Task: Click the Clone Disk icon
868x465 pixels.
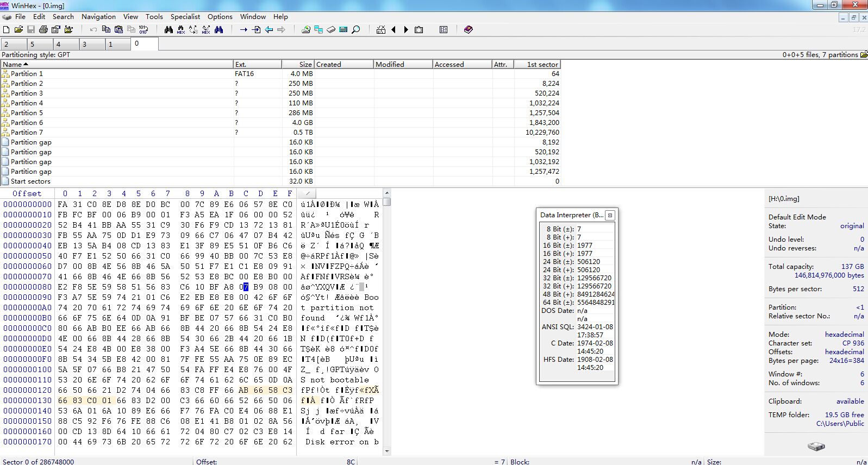Action: 319,29
